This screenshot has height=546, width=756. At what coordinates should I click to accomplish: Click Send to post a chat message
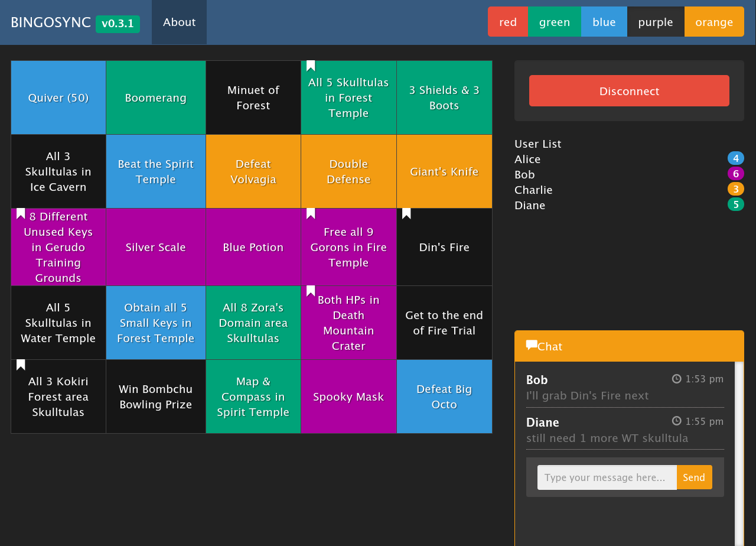coord(694,477)
